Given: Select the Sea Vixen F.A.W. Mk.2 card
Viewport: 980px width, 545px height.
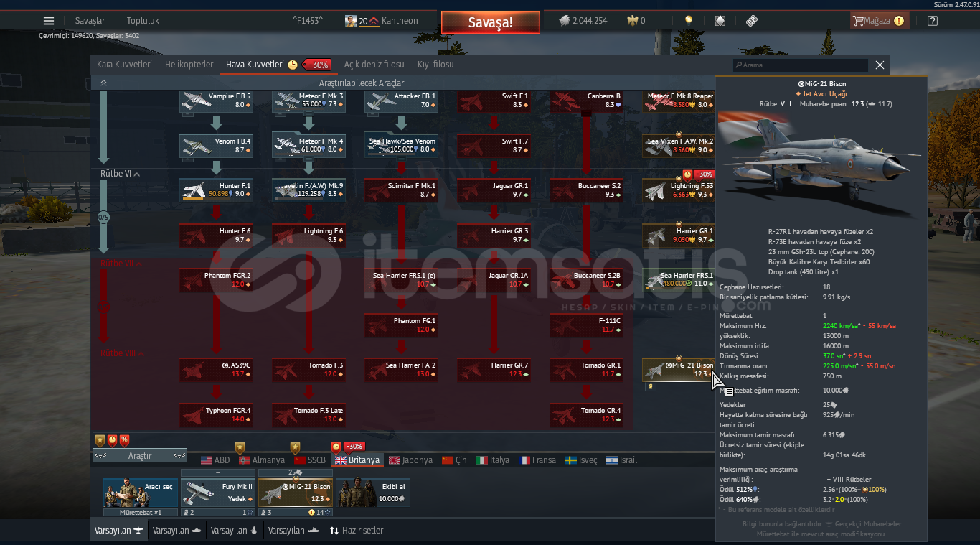Looking at the screenshot, I should (679, 146).
